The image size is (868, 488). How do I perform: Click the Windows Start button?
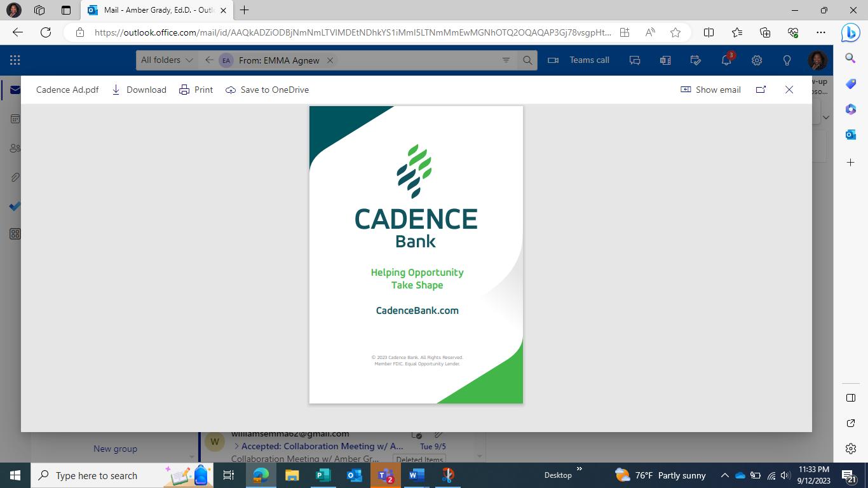[15, 475]
